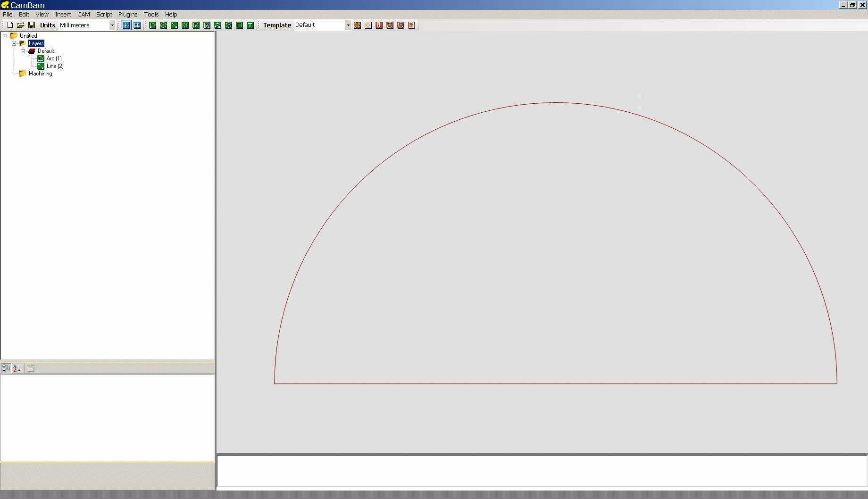The height and width of the screenshot is (499, 868).
Task: Sort properties alphabetically with A-Z button
Action: [17, 368]
